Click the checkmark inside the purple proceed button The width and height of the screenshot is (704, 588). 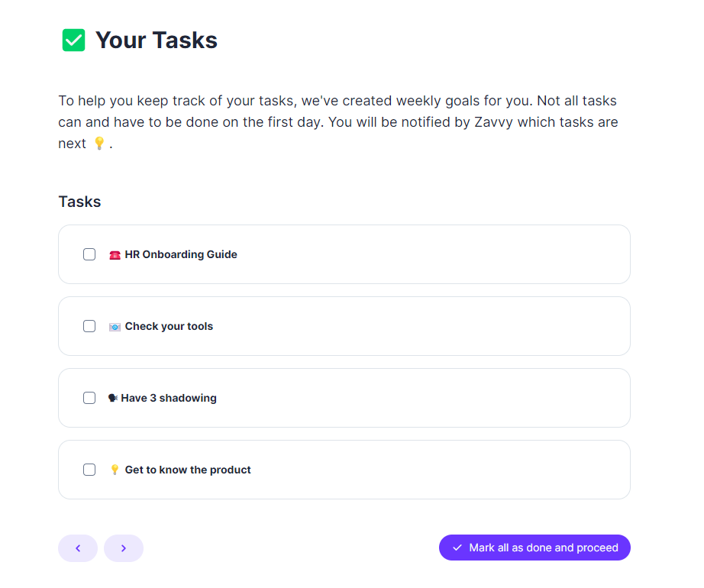(457, 548)
